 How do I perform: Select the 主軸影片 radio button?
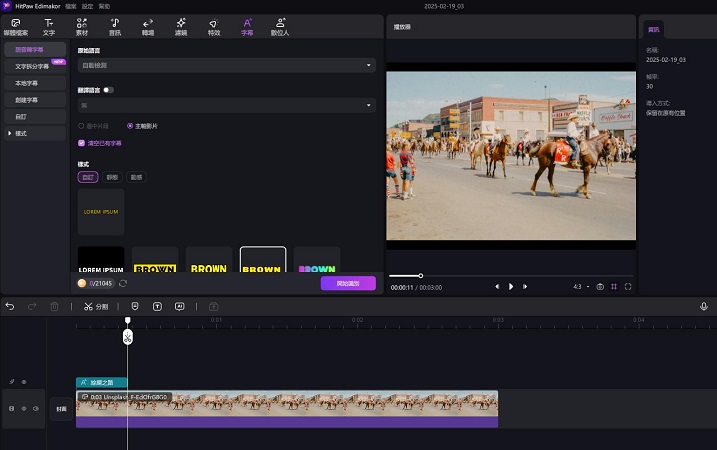pyautogui.click(x=130, y=126)
